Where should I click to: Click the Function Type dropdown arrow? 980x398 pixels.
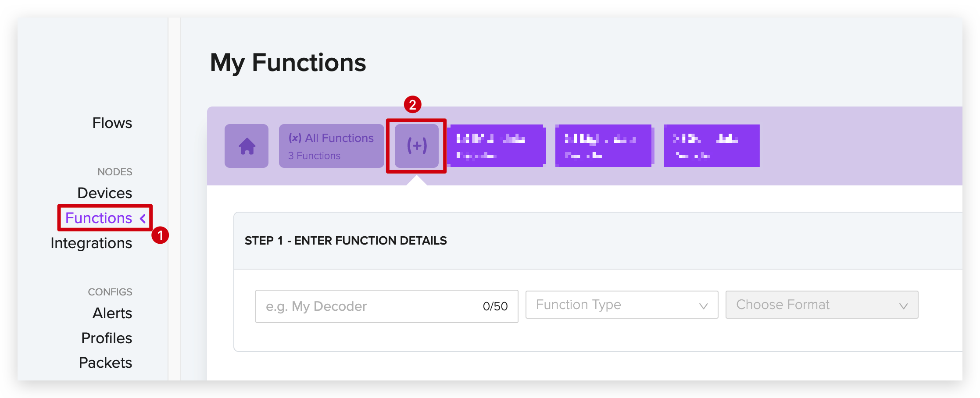pyautogui.click(x=704, y=306)
